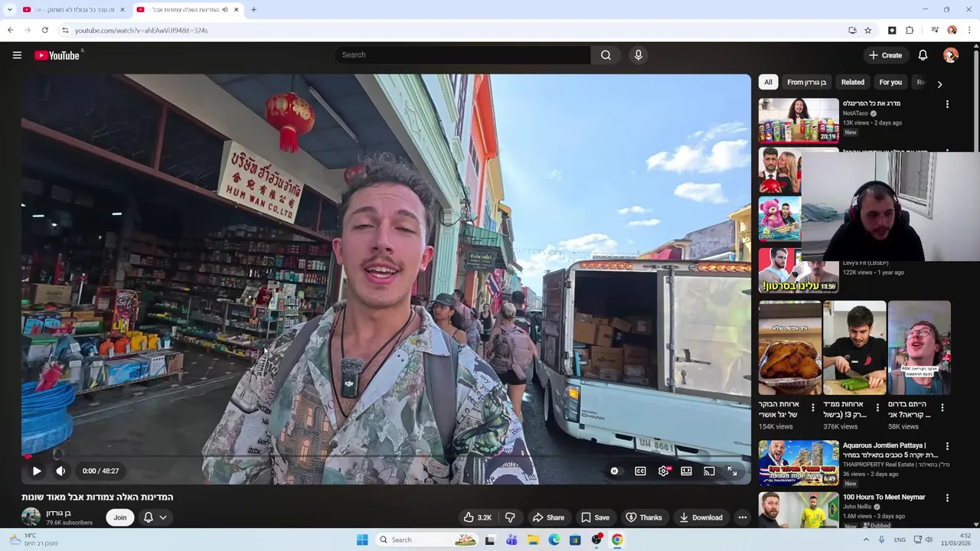The width and height of the screenshot is (980, 551).
Task: Share the video
Action: [x=548, y=517]
